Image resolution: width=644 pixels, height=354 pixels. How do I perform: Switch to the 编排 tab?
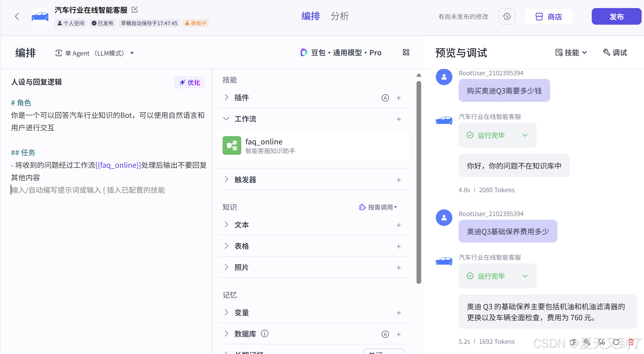point(311,16)
